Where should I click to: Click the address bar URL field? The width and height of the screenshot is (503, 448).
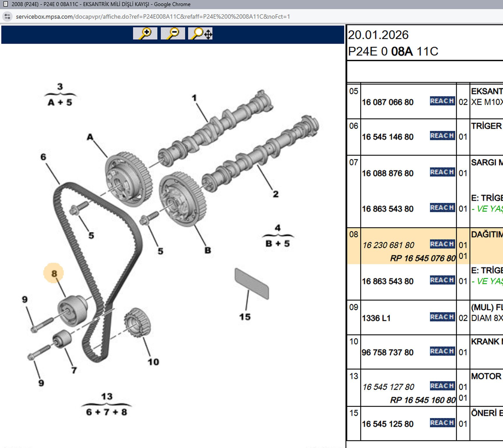153,17
